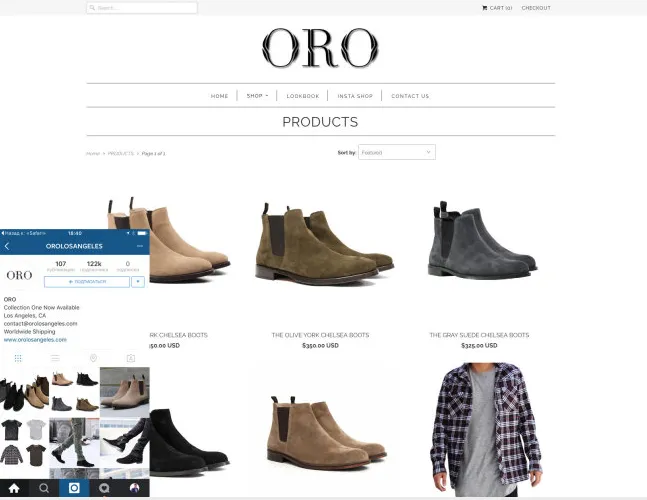
Task: Click in the Search input field
Action: click(x=142, y=8)
